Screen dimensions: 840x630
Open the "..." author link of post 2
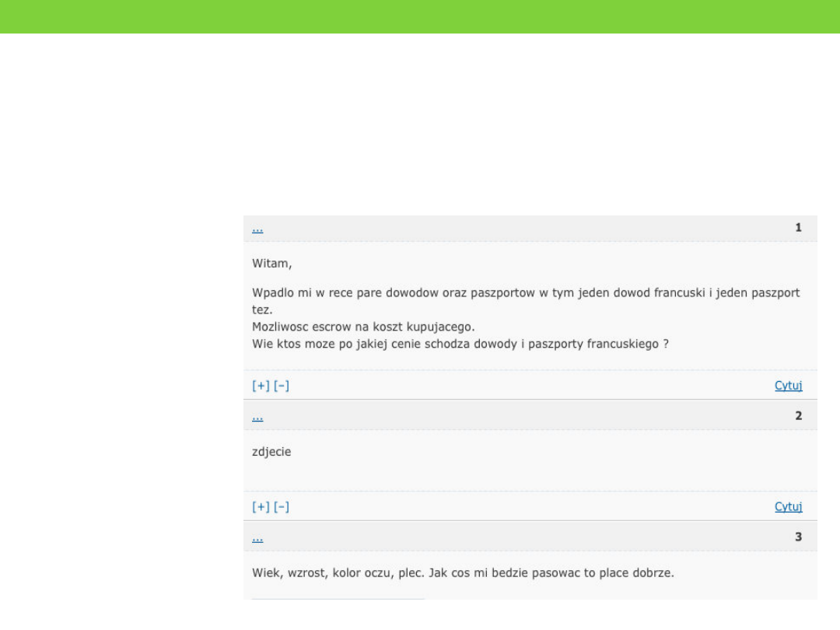pyautogui.click(x=257, y=416)
